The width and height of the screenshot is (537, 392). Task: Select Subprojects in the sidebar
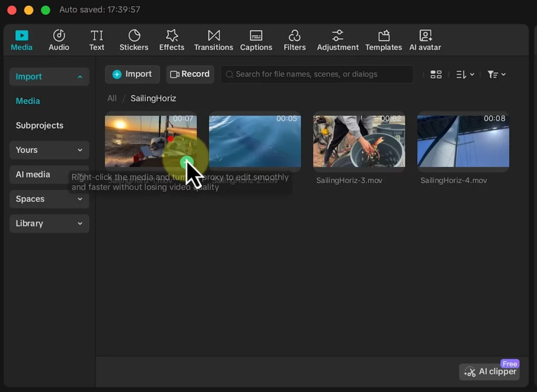[39, 125]
